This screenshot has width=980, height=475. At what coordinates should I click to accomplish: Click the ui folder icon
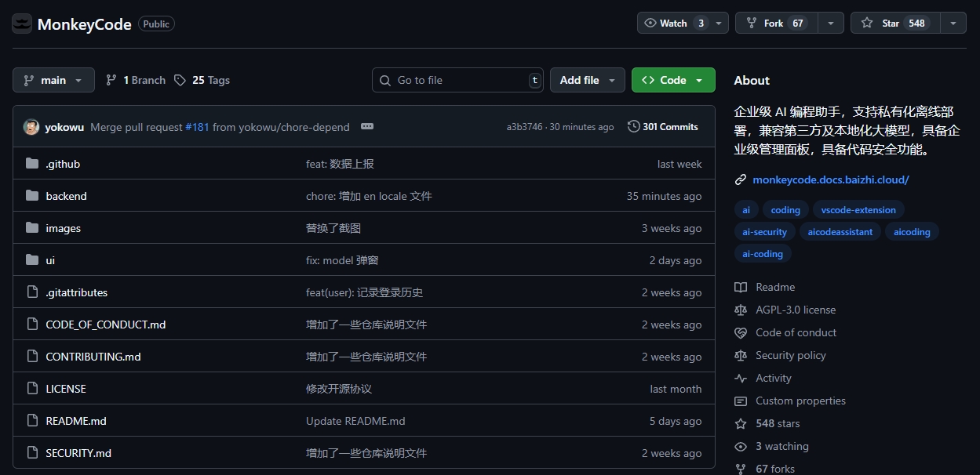click(32, 259)
